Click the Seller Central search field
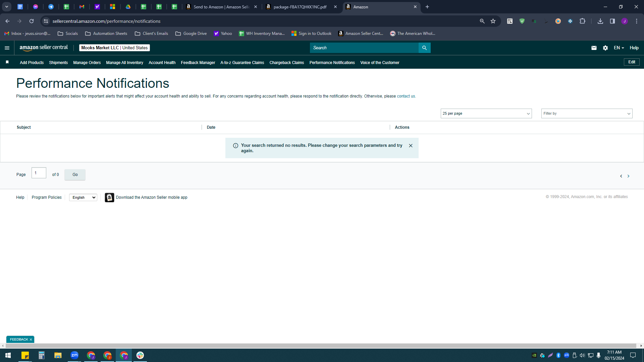 364,48
